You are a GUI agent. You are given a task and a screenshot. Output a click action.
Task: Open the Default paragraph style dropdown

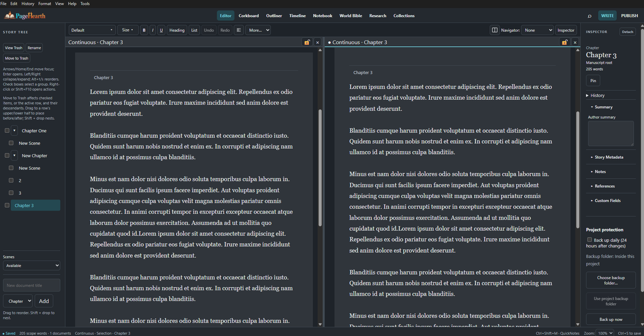(x=92, y=30)
